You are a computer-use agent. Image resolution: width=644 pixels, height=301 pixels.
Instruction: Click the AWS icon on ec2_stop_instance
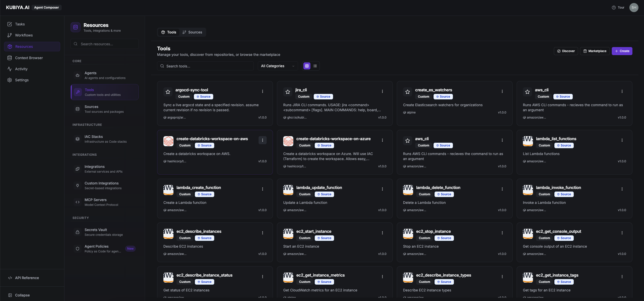[x=408, y=234]
